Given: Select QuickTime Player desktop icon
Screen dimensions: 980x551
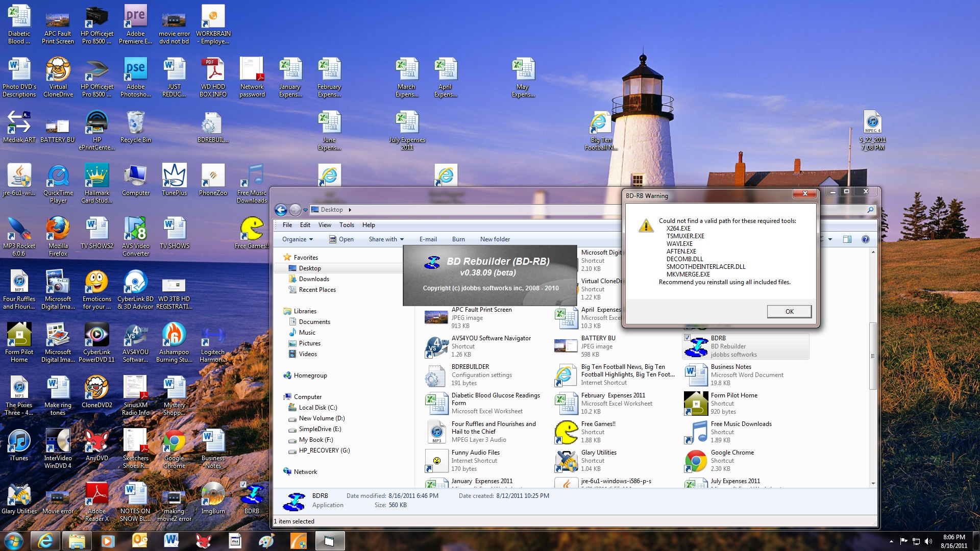Looking at the screenshot, I should [58, 184].
